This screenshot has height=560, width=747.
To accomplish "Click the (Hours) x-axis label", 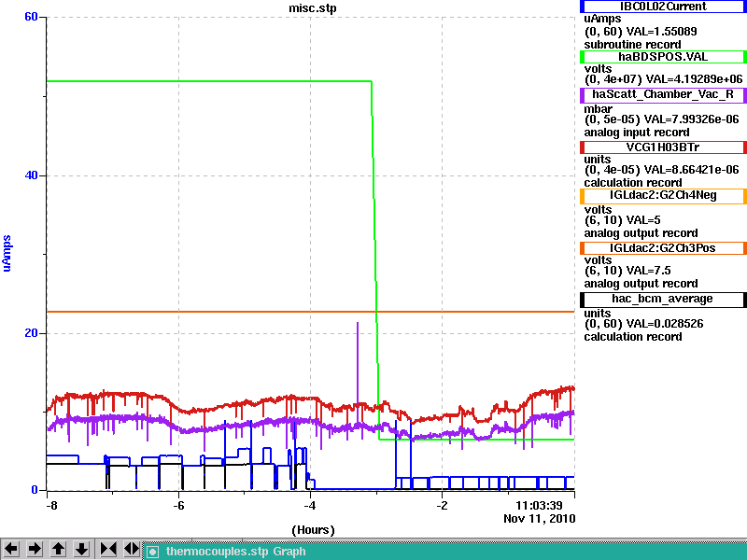I will [313, 530].
